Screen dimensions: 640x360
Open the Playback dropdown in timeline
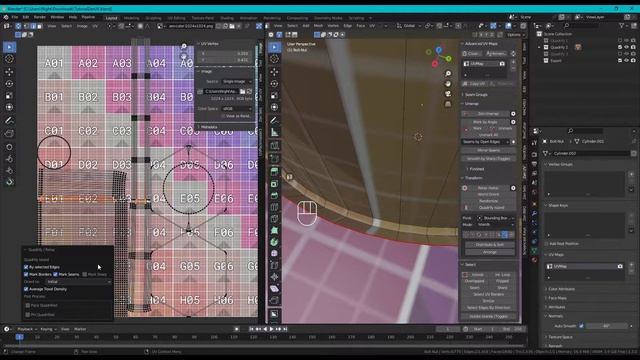coord(27,329)
